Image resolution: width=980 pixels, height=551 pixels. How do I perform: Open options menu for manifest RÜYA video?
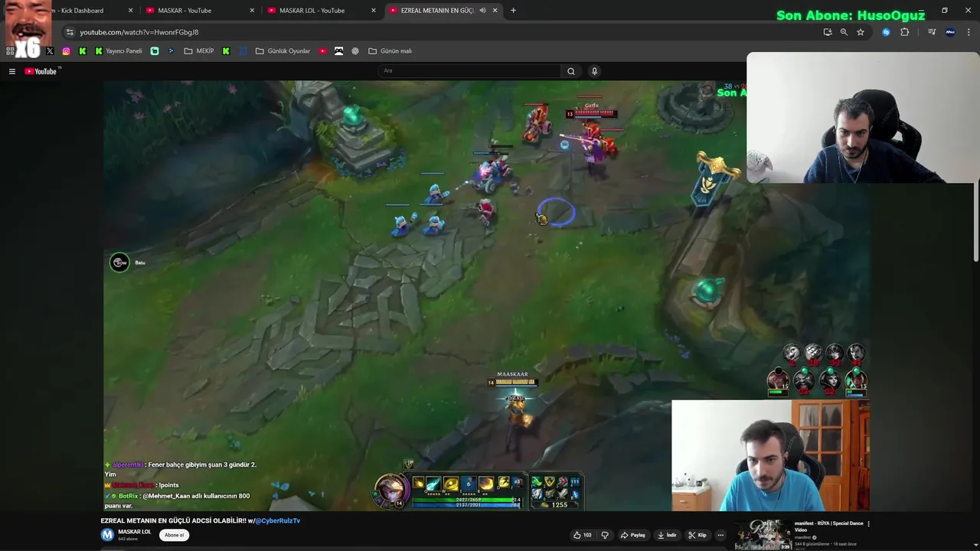coord(868,524)
